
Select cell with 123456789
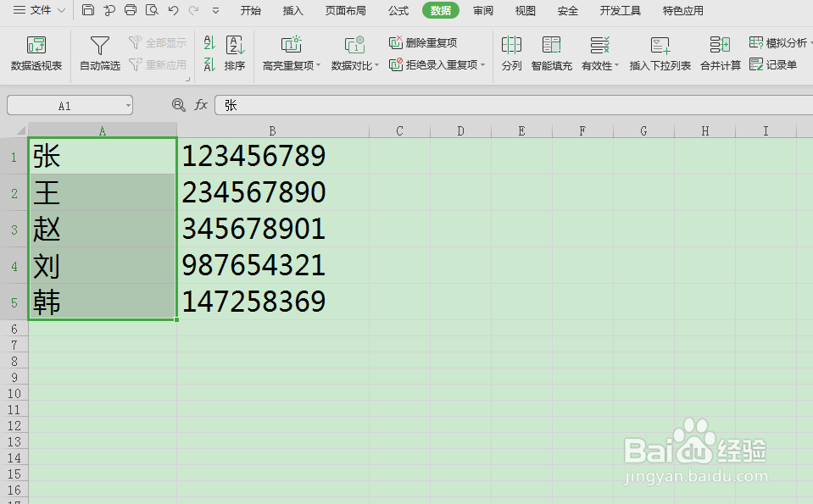pos(273,156)
